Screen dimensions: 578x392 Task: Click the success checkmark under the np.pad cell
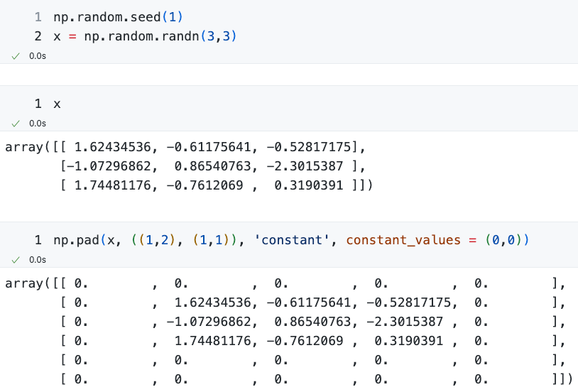point(16,260)
